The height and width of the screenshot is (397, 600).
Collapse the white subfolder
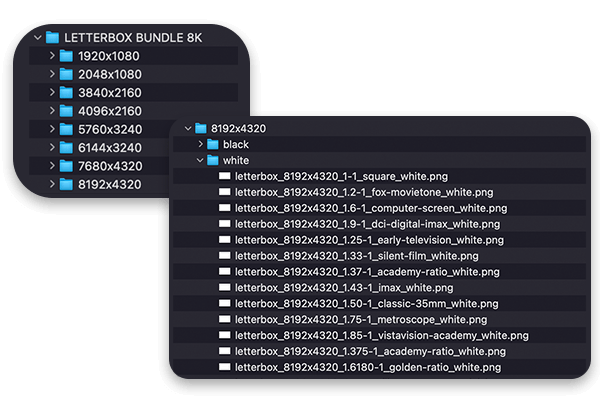click(x=200, y=160)
